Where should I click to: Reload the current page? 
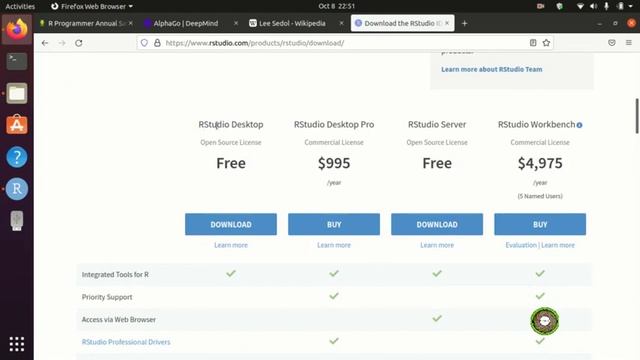coord(79,43)
